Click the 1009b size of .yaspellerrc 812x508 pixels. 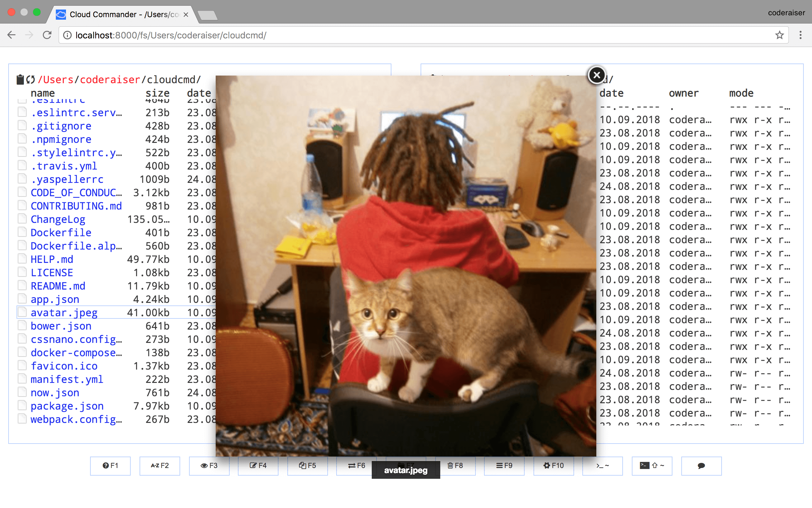pos(154,179)
